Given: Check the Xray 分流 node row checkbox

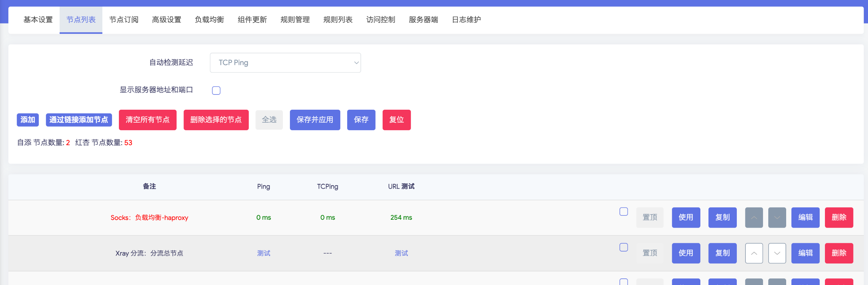Looking at the screenshot, I should click(x=624, y=247).
